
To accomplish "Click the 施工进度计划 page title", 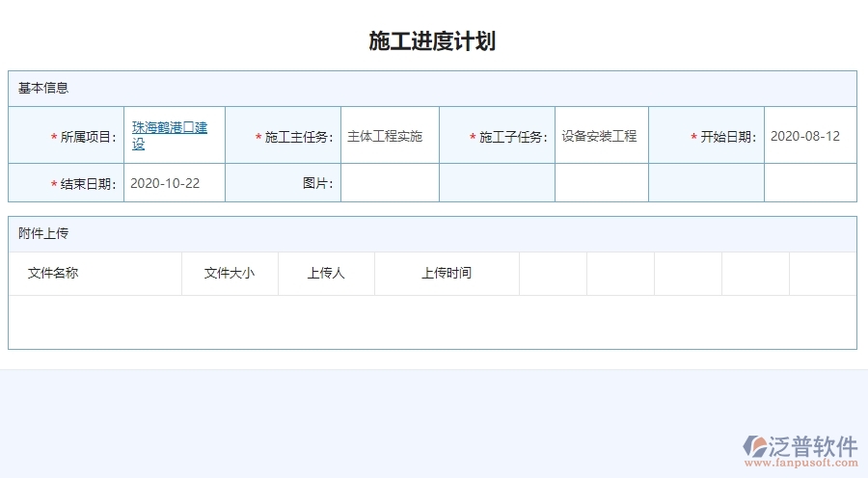I will coord(432,40).
